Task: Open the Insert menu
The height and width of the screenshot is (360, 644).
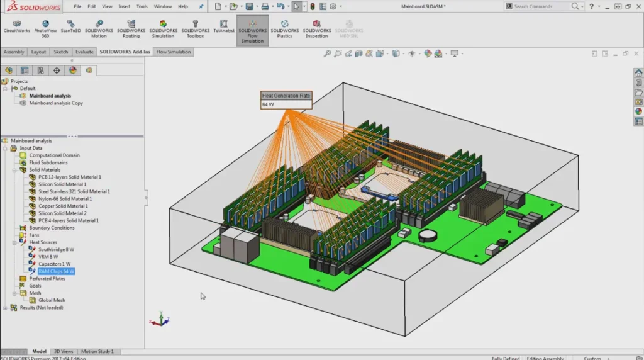Action: (124, 6)
